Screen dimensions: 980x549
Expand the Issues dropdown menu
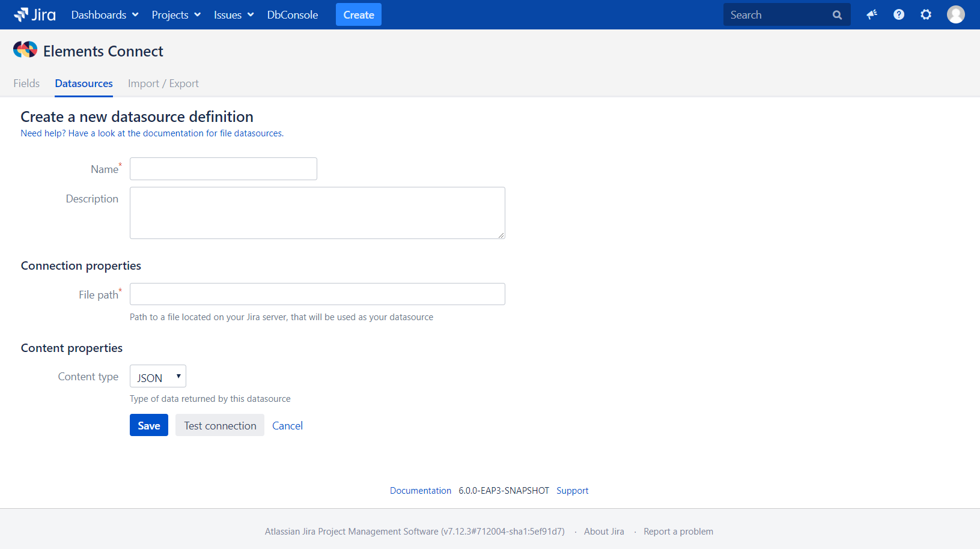[x=234, y=15]
